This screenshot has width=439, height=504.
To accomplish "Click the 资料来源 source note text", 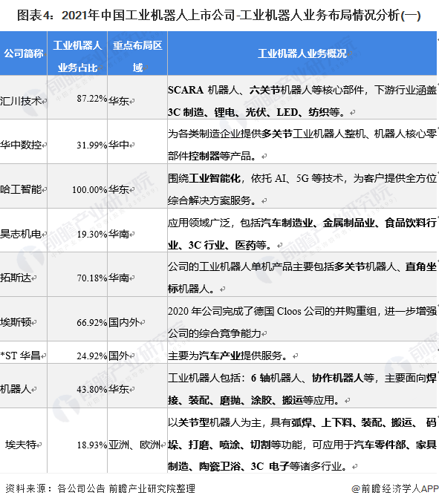I will click(x=100, y=488).
